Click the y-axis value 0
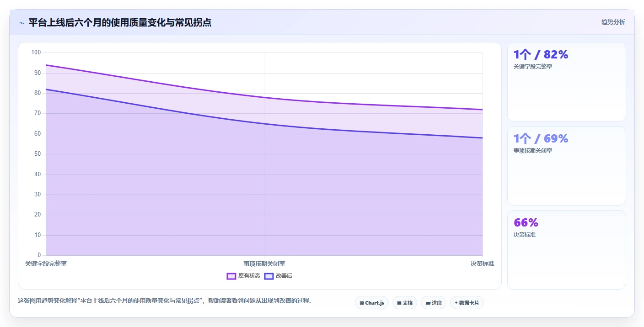This screenshot has width=644, height=327. (39, 255)
